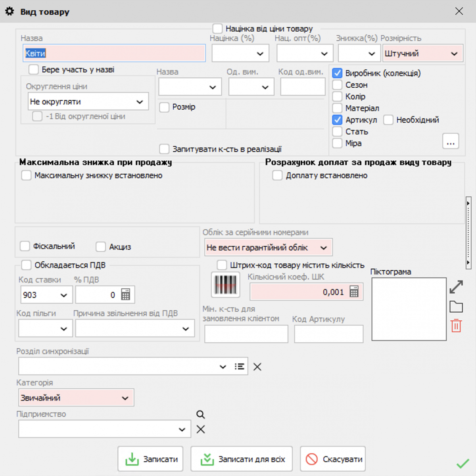This screenshot has width=476, height=476.
Task: Click the search magnifier near Підприємство
Action: click(201, 414)
